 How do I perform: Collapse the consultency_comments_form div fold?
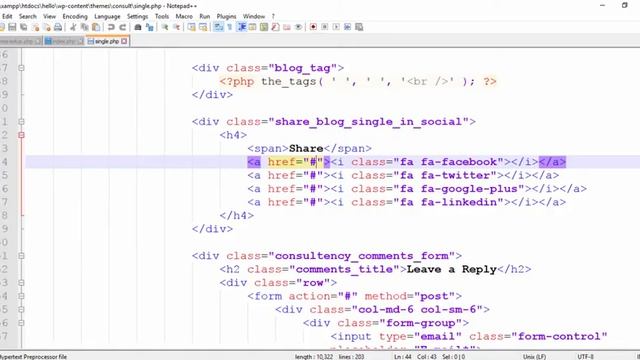(x=21, y=256)
